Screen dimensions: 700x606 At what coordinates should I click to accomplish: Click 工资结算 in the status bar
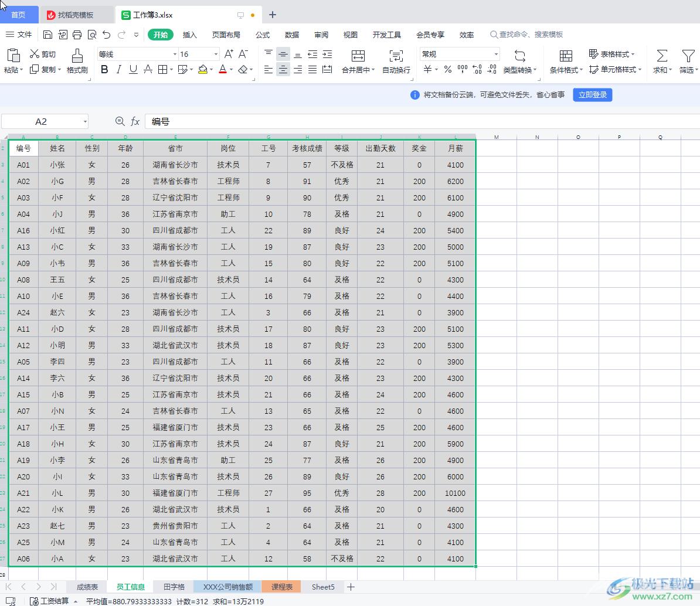coord(50,601)
